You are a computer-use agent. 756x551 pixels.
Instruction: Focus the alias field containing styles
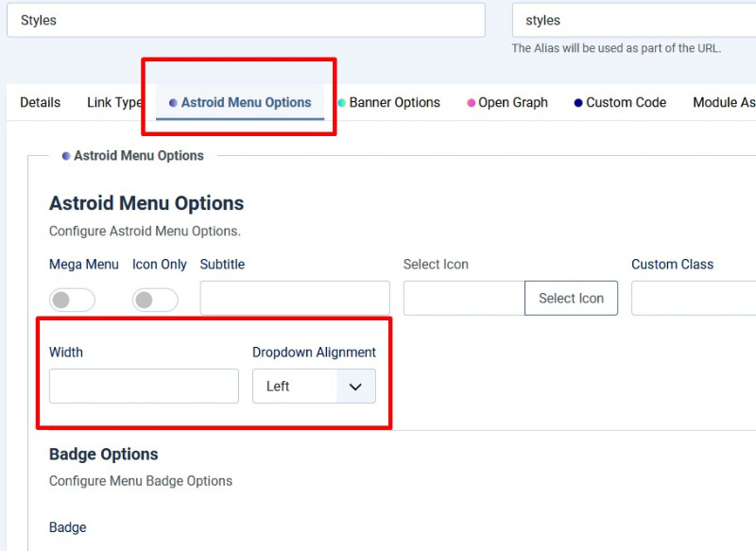click(633, 20)
